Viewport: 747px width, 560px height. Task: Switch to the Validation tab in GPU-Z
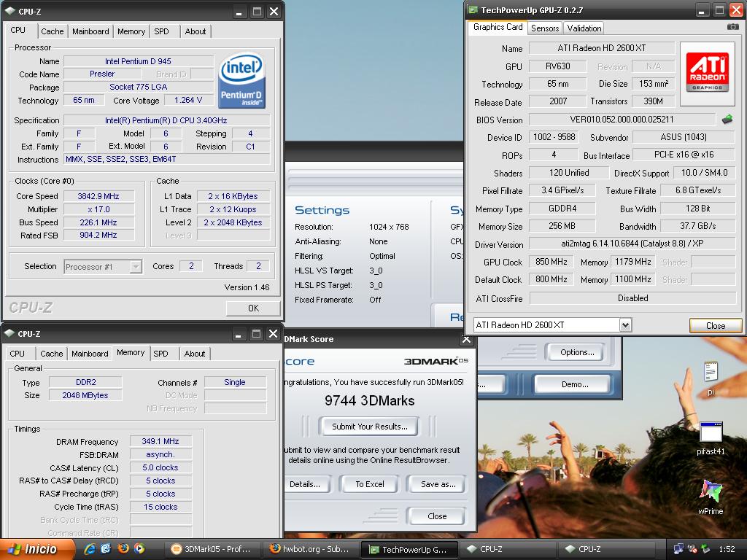tap(584, 28)
